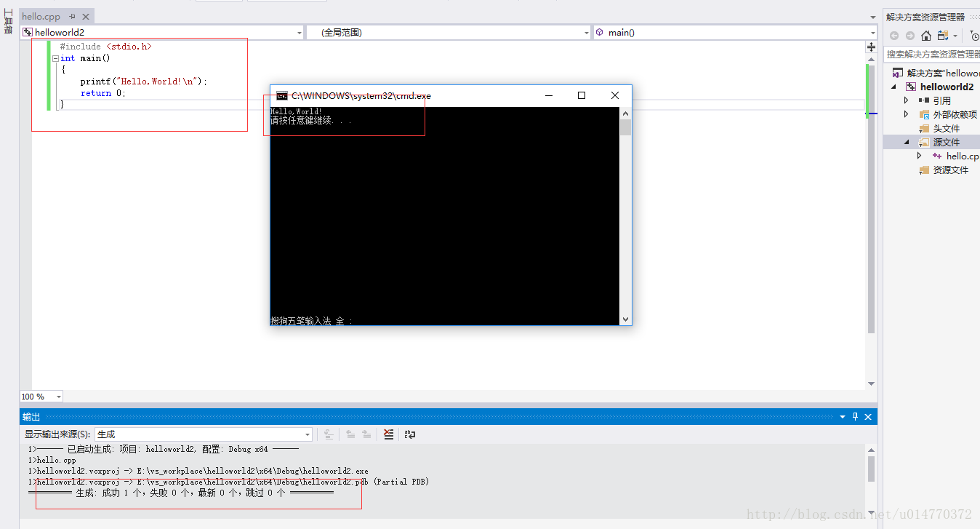980x529 pixels.
Task: Click the 外部依赖项 folder icon
Action: point(924,114)
